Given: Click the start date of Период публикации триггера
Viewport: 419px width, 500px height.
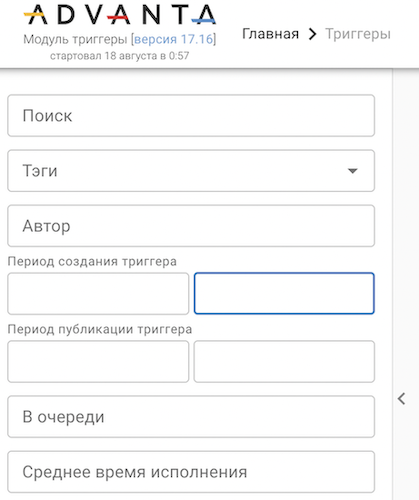Looking at the screenshot, I should (x=98, y=361).
